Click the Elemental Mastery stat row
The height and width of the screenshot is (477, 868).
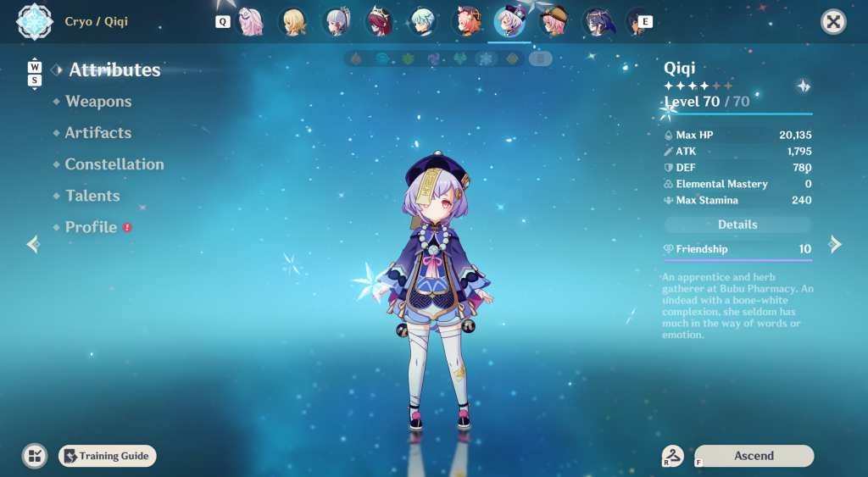pyautogui.click(x=738, y=184)
